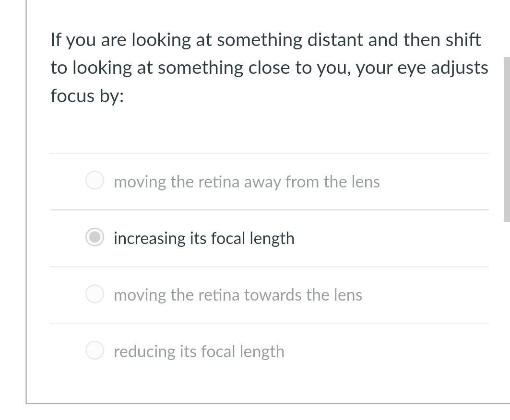Click the text "moving the retina towards the lens"

point(238,294)
